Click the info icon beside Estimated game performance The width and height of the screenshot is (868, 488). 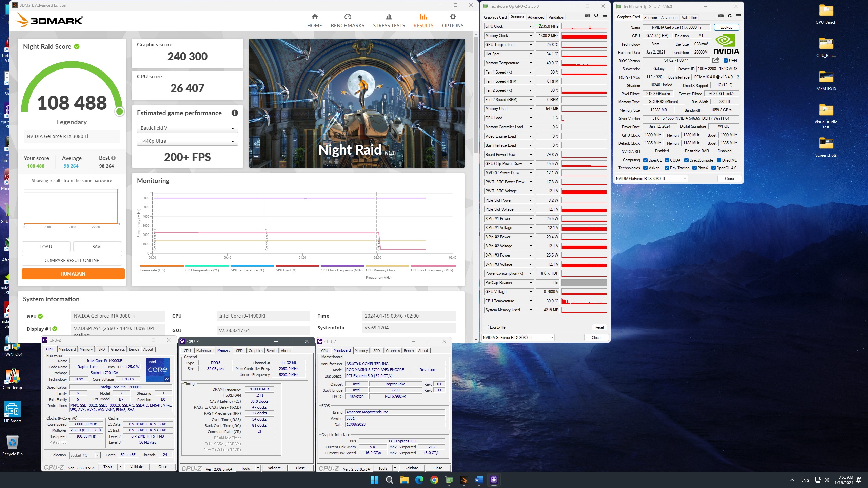click(235, 113)
